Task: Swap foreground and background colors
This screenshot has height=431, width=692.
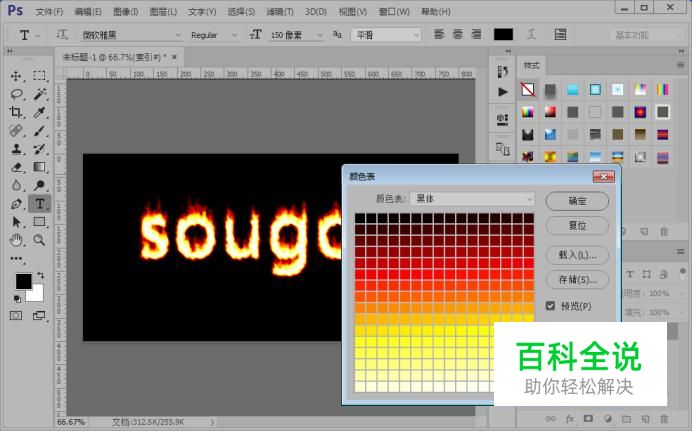Action: (x=41, y=275)
